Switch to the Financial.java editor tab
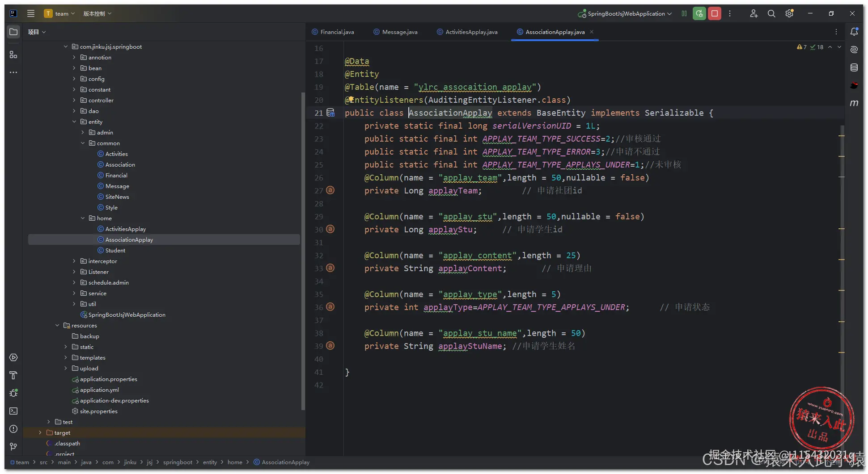 click(x=337, y=32)
